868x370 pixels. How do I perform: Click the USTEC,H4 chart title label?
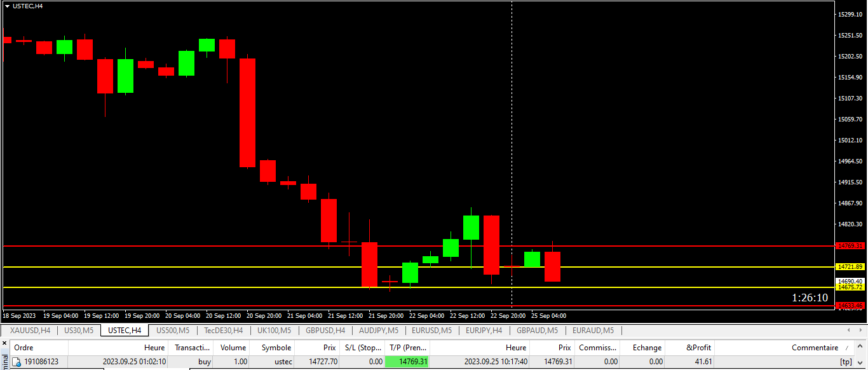click(x=28, y=6)
